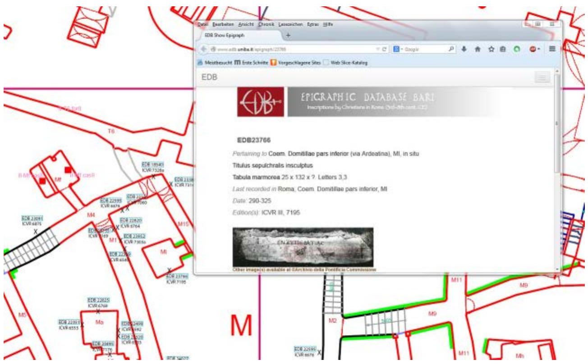Screen dimensions: 588x364
Task: Click the site identity globe icon in address bar
Action: coord(212,49)
